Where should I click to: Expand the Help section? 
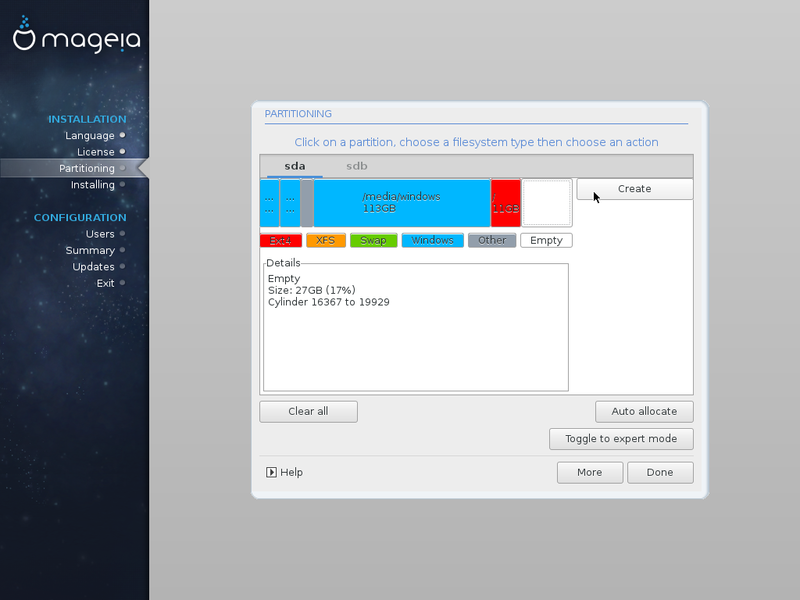click(284, 472)
